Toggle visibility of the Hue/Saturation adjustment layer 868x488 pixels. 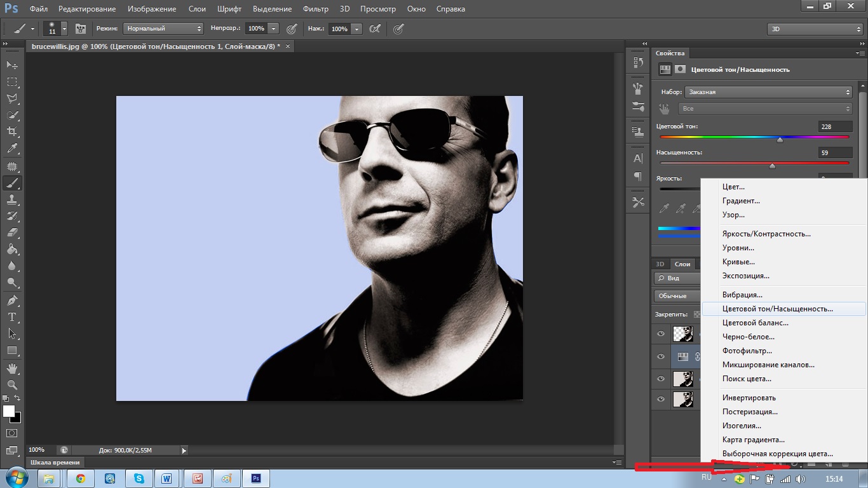pos(661,356)
